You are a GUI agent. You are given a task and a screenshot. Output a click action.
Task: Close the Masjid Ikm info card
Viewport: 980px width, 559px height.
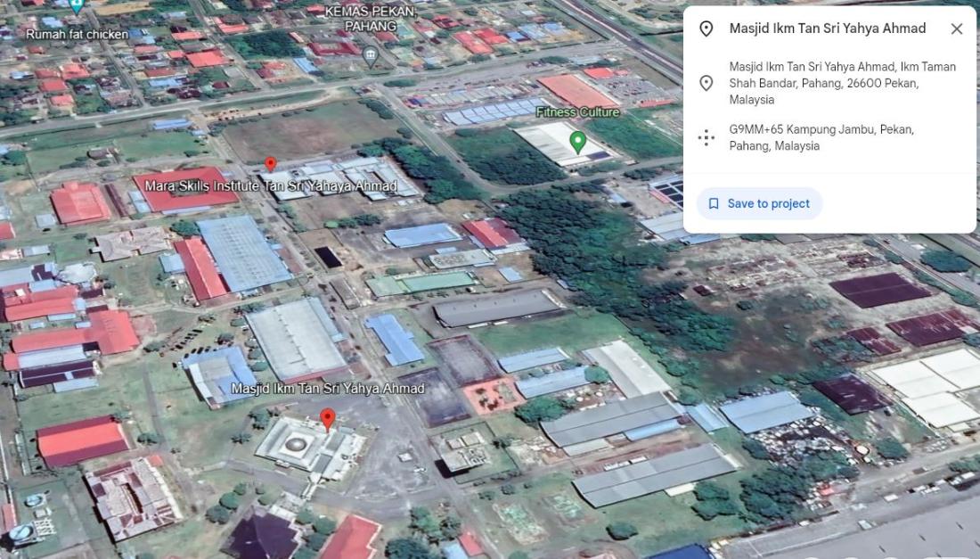956,29
